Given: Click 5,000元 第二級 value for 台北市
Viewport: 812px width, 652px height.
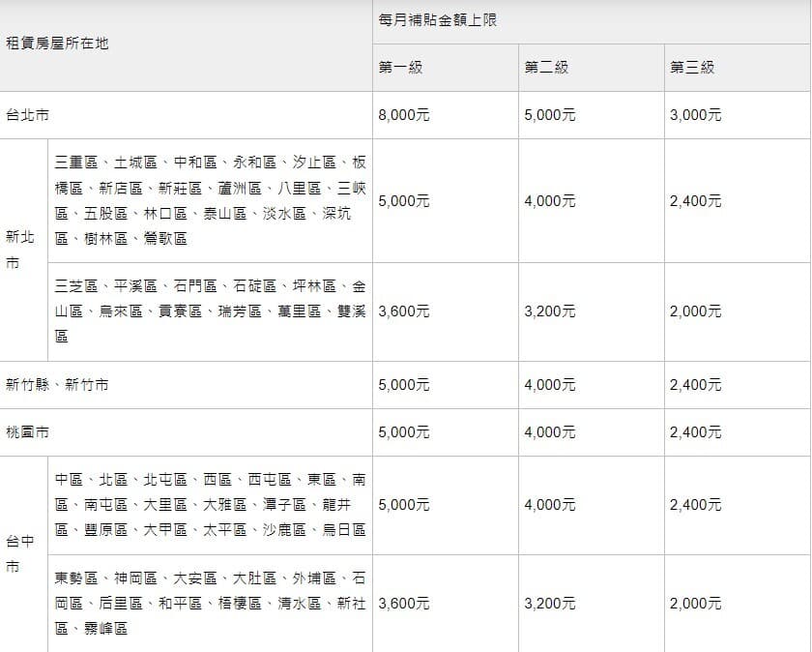Looking at the screenshot, I should click(x=550, y=115).
